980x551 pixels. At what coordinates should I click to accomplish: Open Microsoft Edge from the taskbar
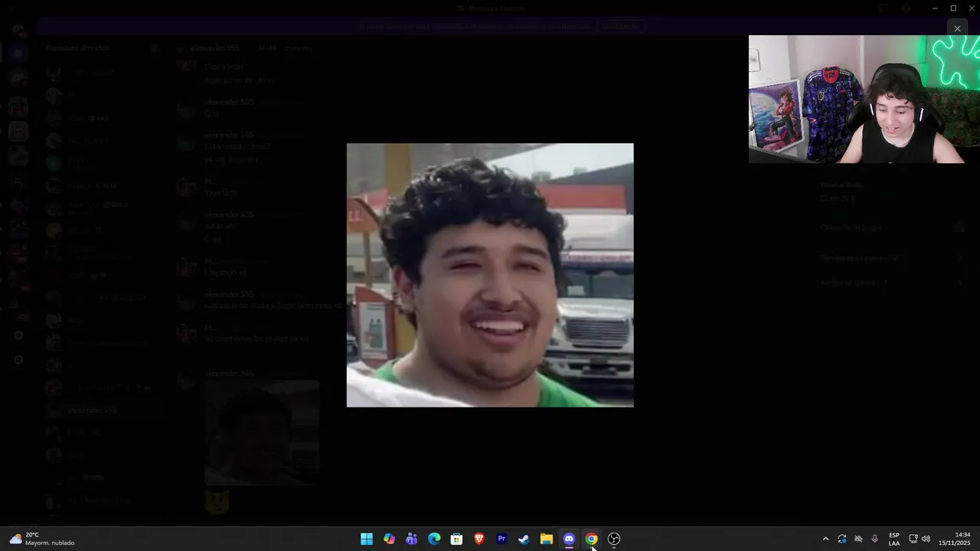point(434,539)
